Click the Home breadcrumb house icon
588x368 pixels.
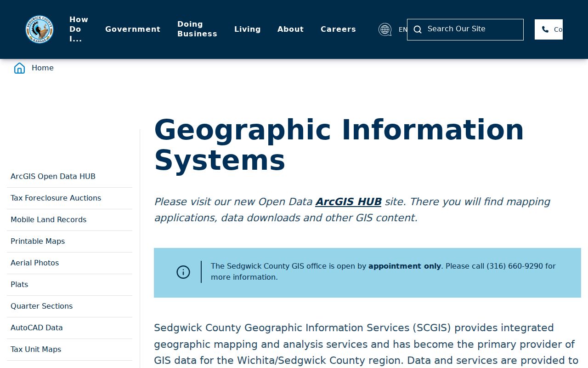point(19,68)
